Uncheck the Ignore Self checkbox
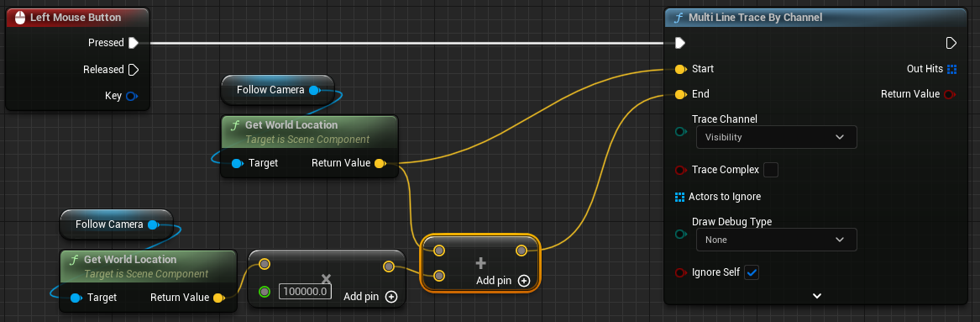The image size is (980, 322). click(x=752, y=272)
